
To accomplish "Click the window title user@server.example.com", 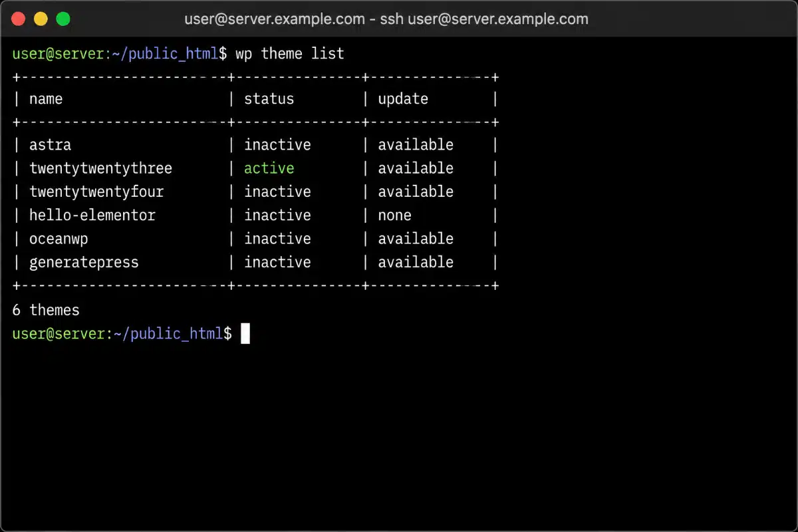I will 386,19.
